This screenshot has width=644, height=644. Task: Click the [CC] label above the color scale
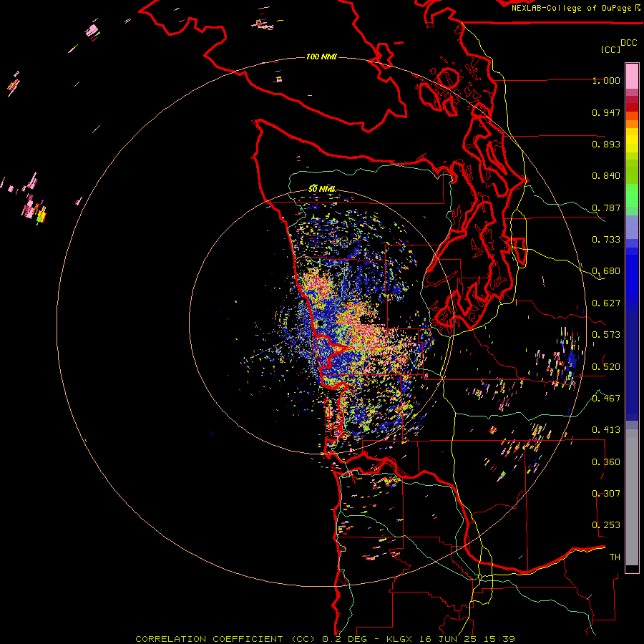point(610,49)
